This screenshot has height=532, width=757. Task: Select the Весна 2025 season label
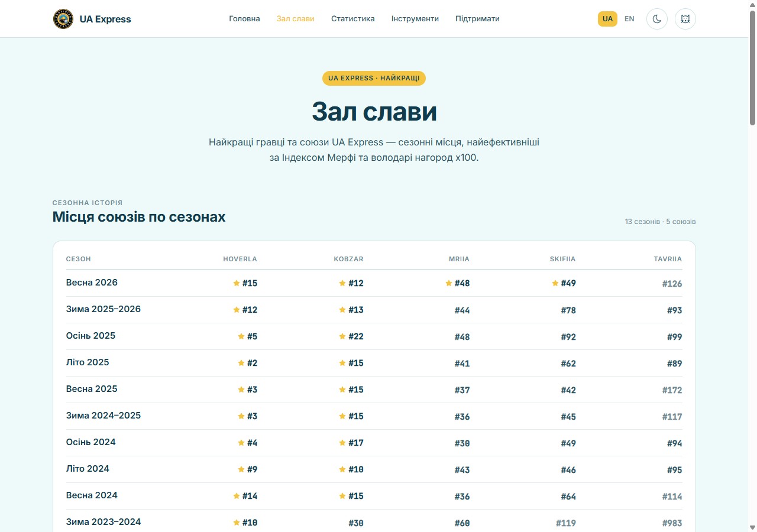[x=92, y=389]
